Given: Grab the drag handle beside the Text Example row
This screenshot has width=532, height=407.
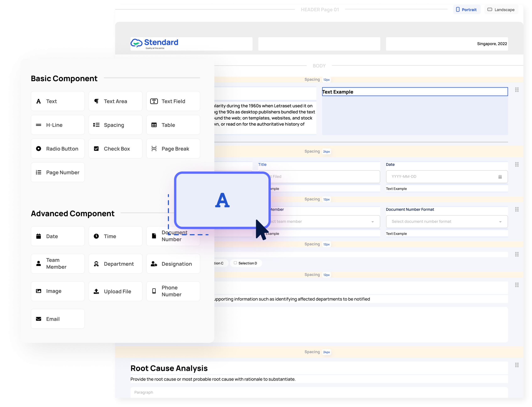Looking at the screenshot, I should pyautogui.click(x=517, y=90).
